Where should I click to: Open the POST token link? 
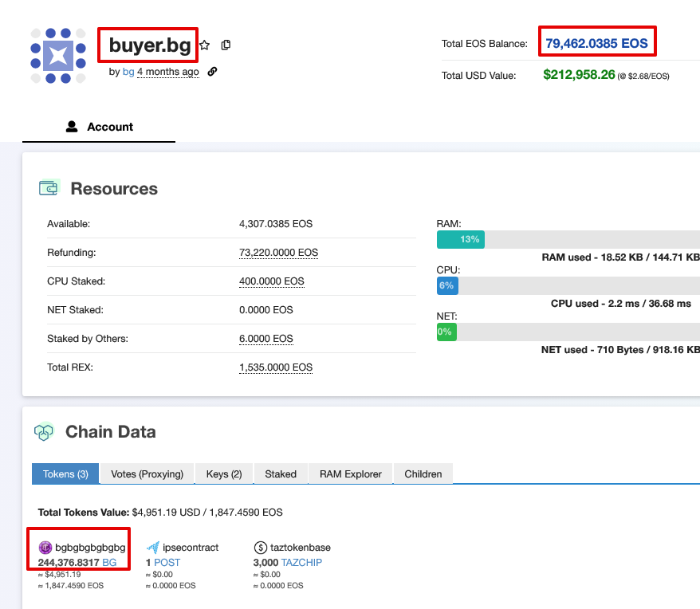167,562
